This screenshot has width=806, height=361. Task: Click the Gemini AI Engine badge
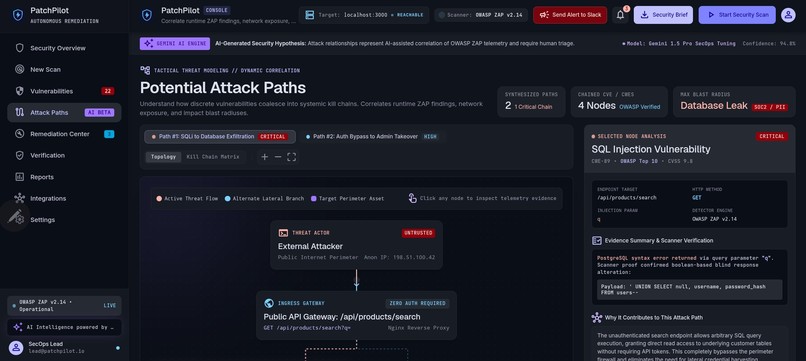175,44
